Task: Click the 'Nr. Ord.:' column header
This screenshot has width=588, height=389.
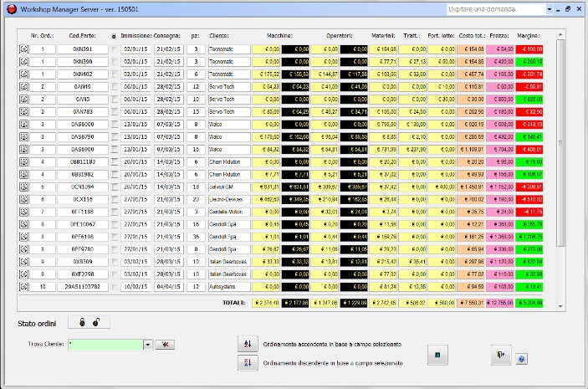Action: point(43,36)
